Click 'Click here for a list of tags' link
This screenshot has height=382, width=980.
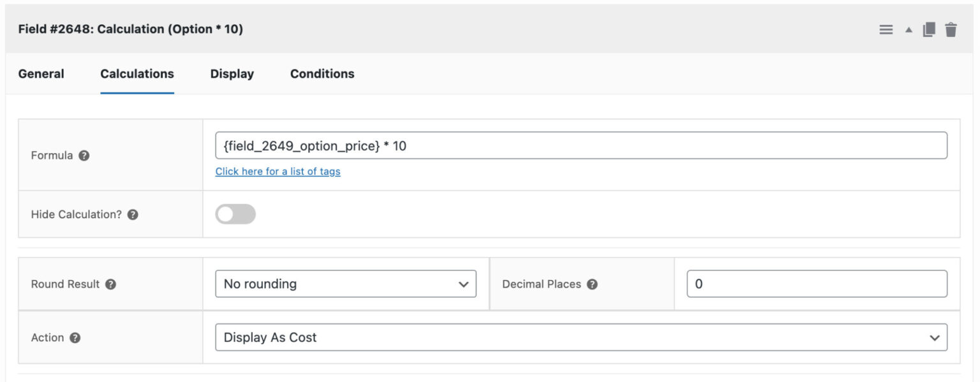(x=278, y=172)
